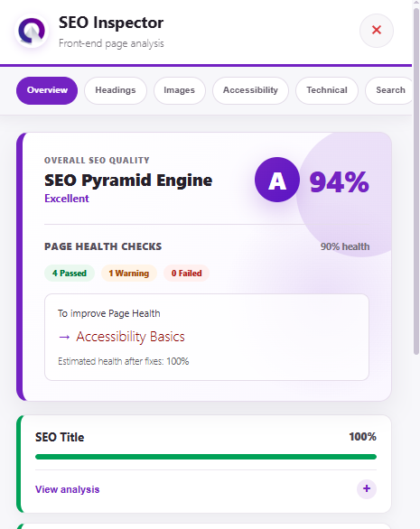Click the vertical scrollbar thumb
The width and height of the screenshot is (420, 529).
pyautogui.click(x=416, y=181)
